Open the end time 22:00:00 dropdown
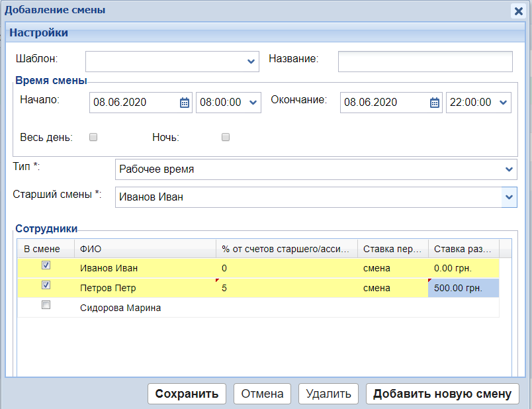Screen dimensions: 532x409 pyautogui.click(x=503, y=103)
